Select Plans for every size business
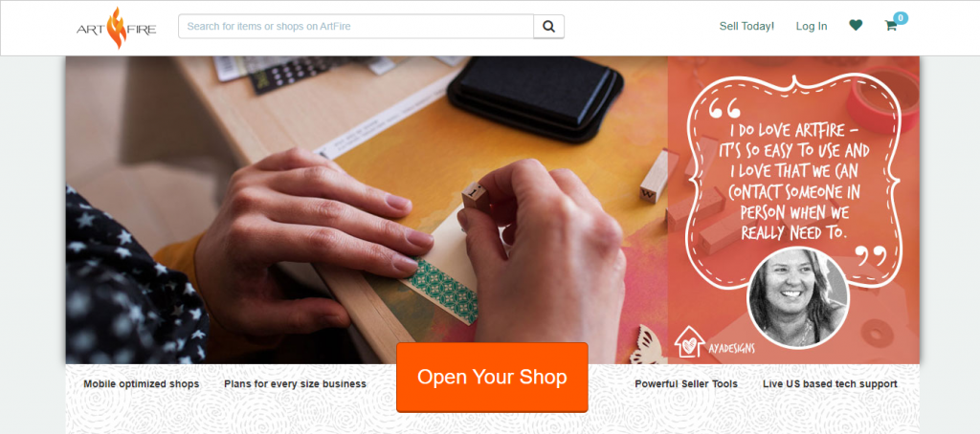The height and width of the screenshot is (434, 980). [x=295, y=384]
